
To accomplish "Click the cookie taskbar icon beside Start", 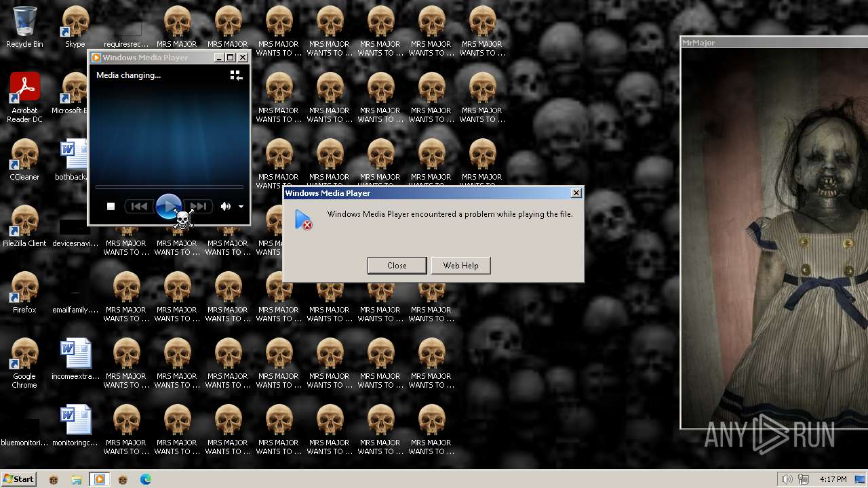I will pyautogui.click(x=54, y=479).
